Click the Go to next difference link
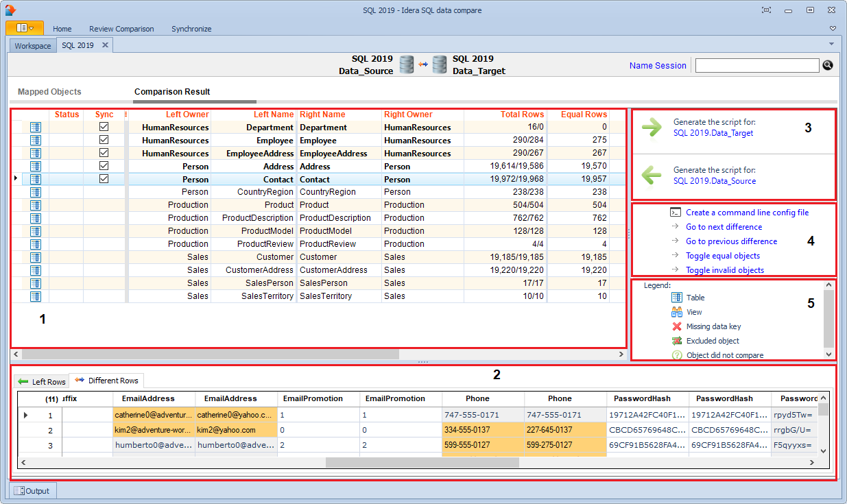The height and width of the screenshot is (504, 847). 724,227
